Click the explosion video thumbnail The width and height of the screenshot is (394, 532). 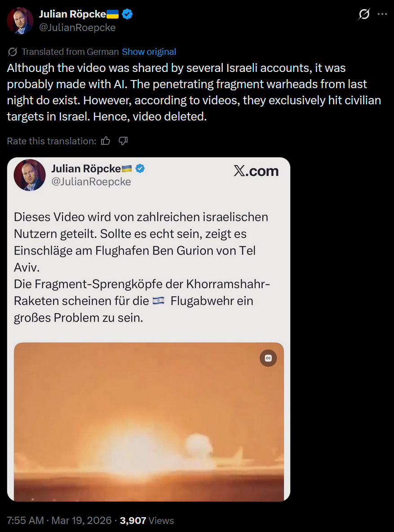[x=149, y=422]
